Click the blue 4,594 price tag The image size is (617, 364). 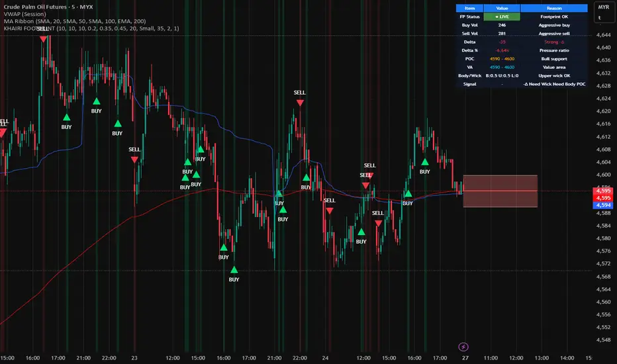[x=602, y=205]
